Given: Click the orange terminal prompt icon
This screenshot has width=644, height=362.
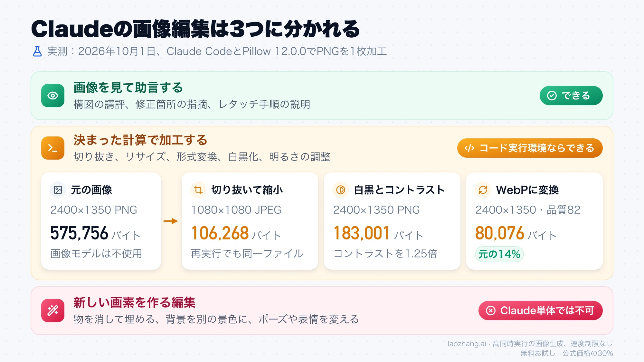Looking at the screenshot, I should click(53, 148).
